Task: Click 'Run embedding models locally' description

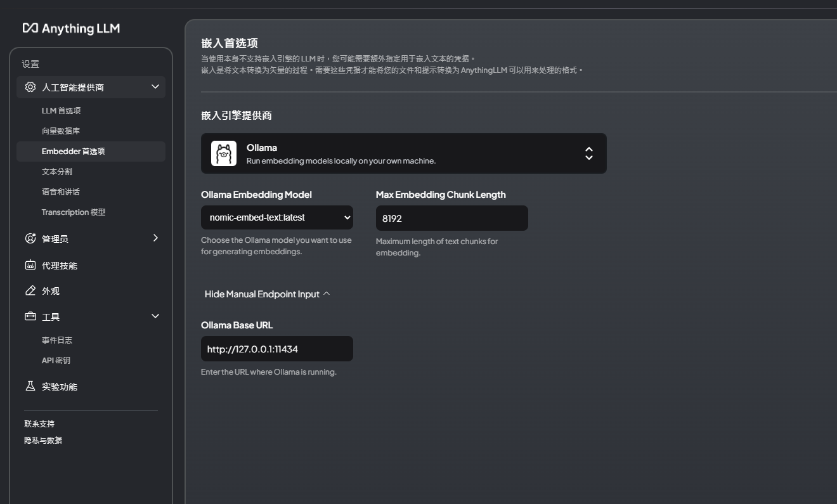Action: click(341, 161)
